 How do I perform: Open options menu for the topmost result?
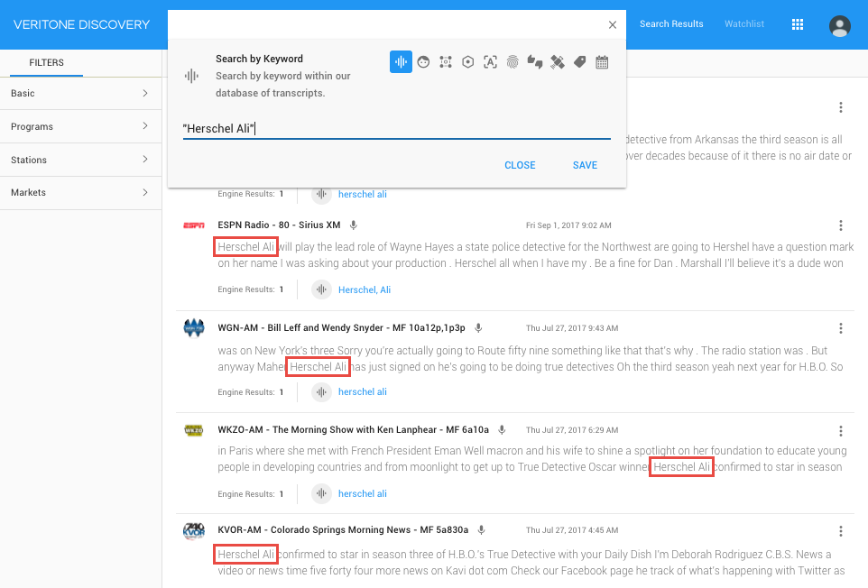click(x=840, y=107)
